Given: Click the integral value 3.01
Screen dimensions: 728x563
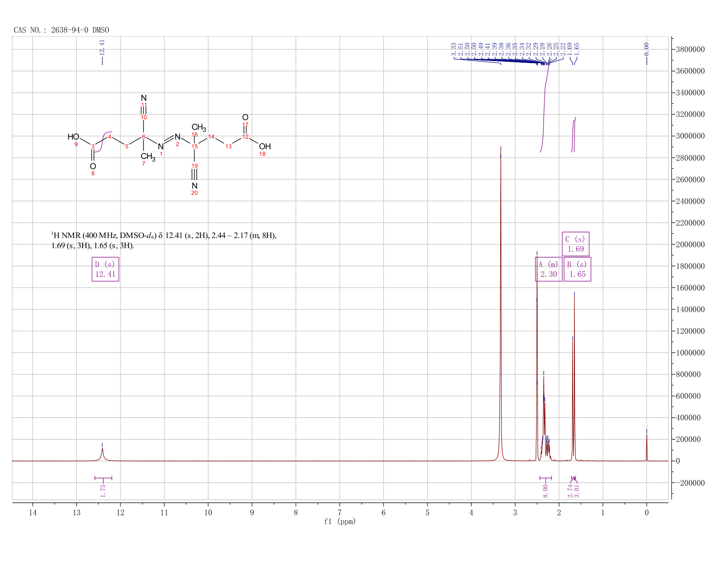Looking at the screenshot, I should pos(576,491).
